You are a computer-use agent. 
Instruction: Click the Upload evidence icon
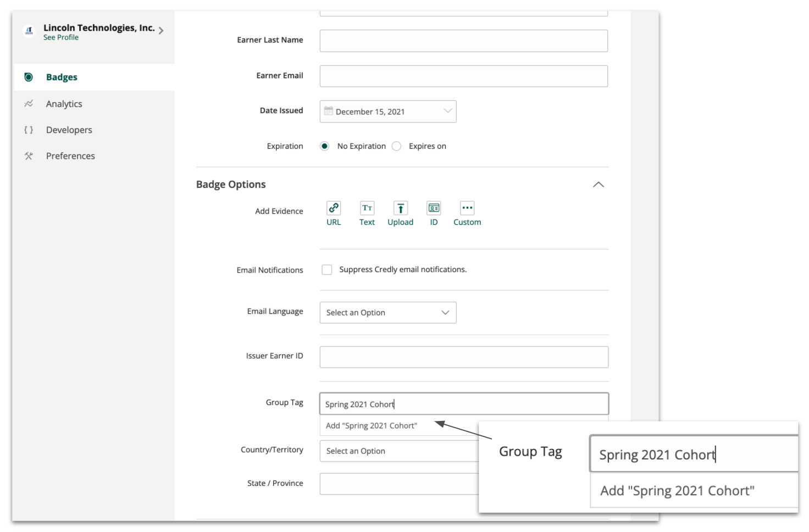(x=401, y=208)
